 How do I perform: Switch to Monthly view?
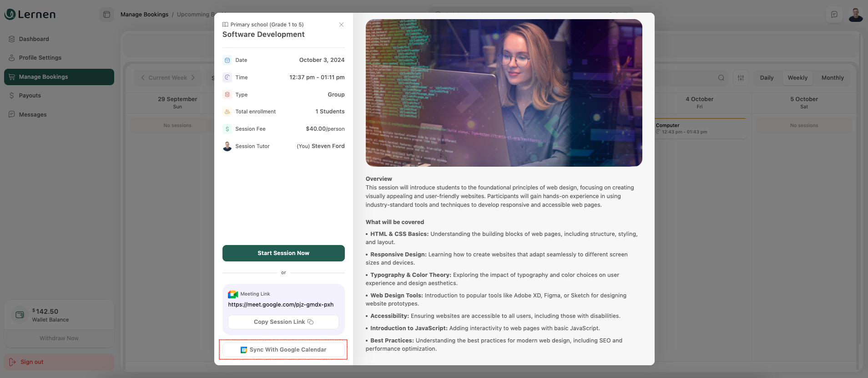tap(832, 78)
